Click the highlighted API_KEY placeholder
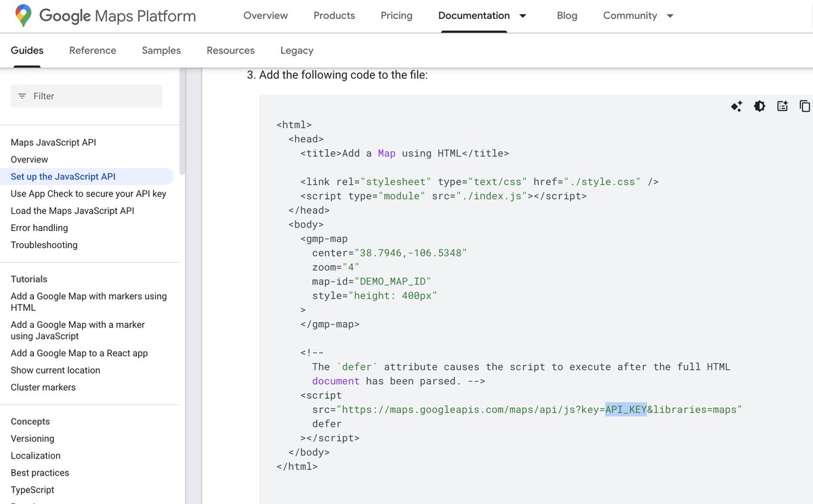 coord(626,409)
